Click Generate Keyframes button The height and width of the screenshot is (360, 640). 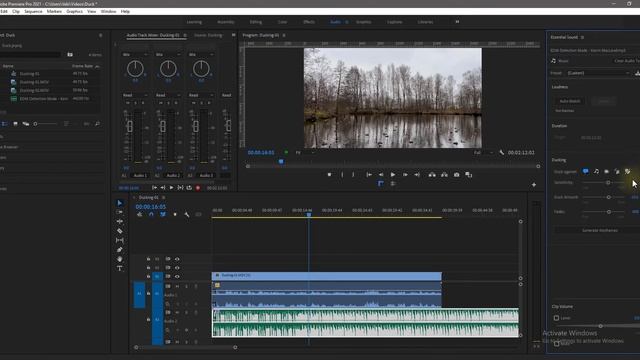coord(600,230)
